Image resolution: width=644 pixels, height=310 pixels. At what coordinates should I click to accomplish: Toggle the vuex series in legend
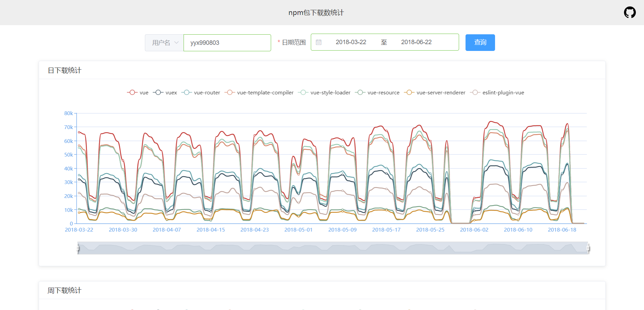(x=165, y=92)
